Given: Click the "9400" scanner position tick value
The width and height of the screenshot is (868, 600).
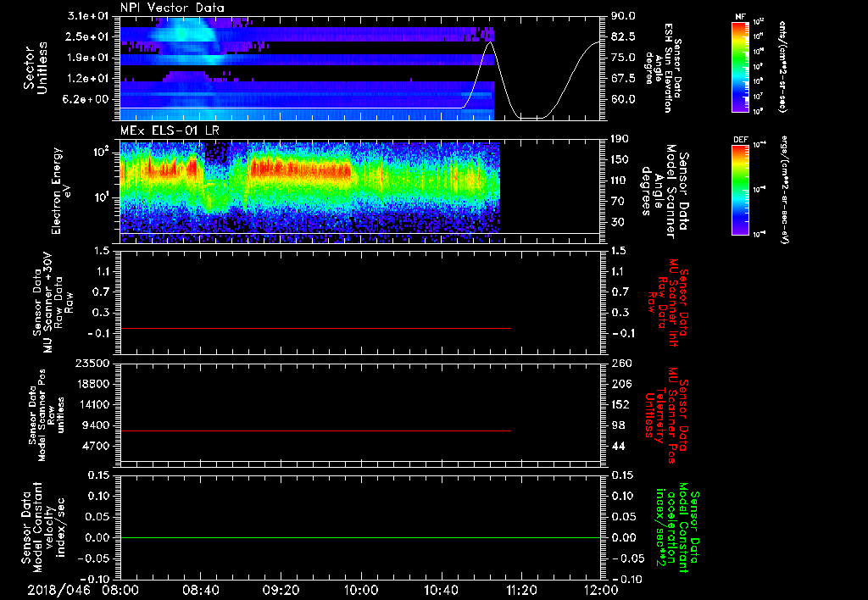Looking at the screenshot, I should pos(97,425).
